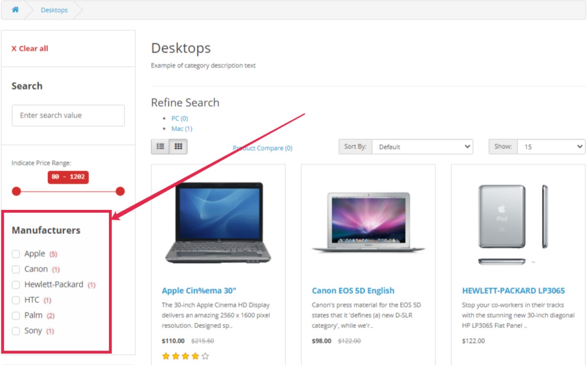Enable Hewlett-Packard manufacturer filter
This screenshot has width=588, height=365.
[x=16, y=285]
